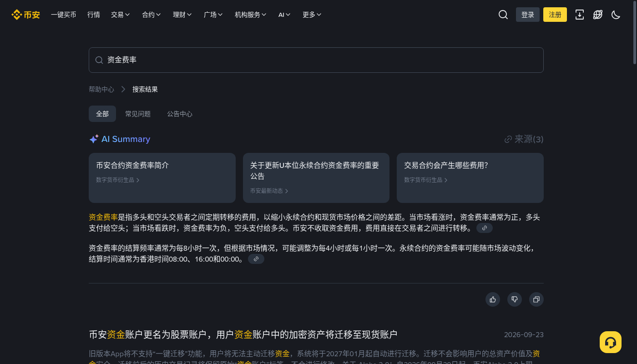Viewport: 637px width, 364px height.
Task: Toggle the dark mode moon icon
Action: (x=616, y=15)
